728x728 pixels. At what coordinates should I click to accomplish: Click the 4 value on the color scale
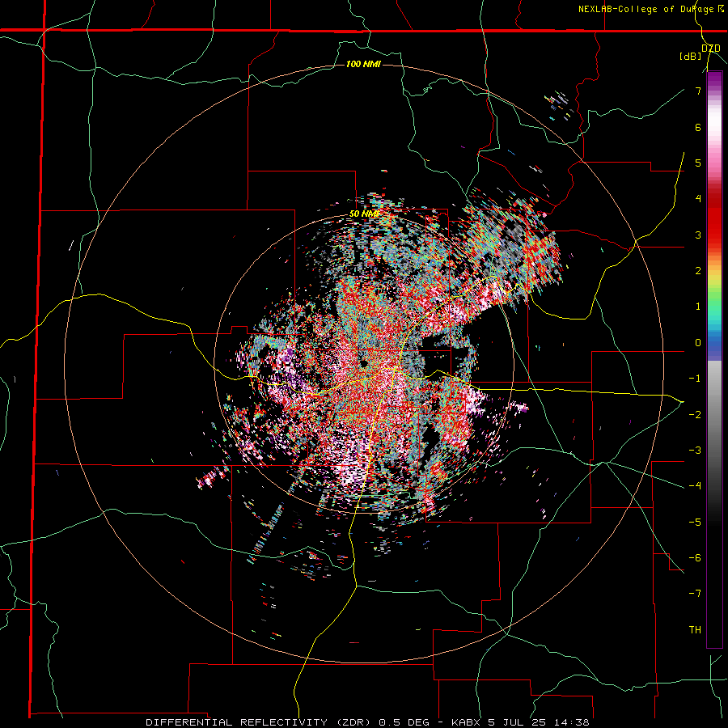click(x=698, y=199)
